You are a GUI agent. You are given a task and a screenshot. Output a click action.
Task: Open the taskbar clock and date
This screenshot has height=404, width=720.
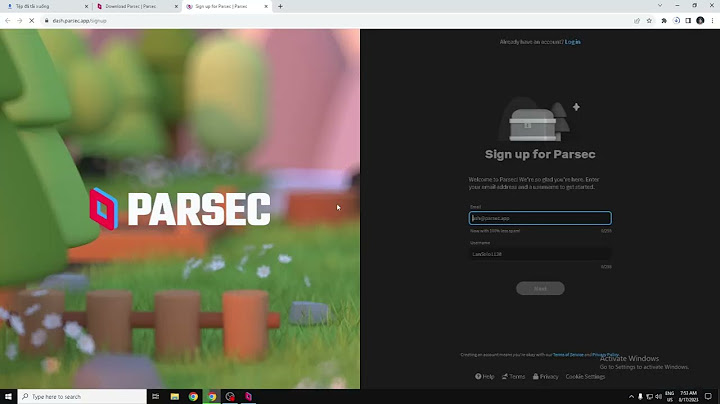688,397
